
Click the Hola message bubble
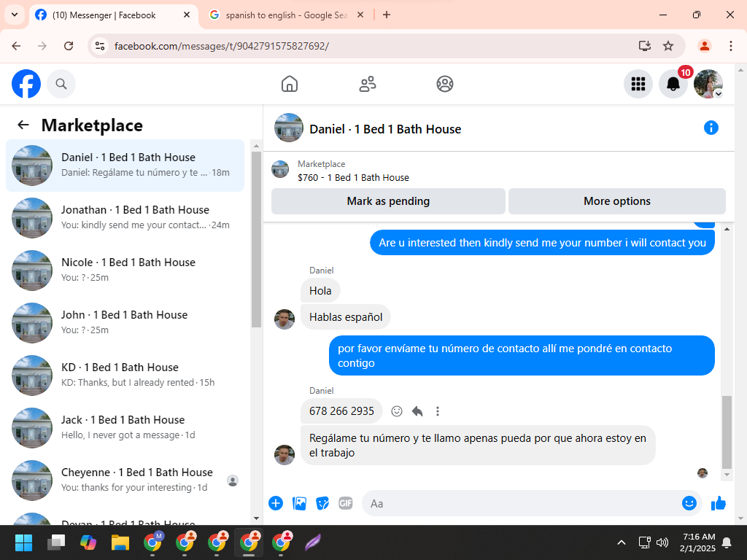[x=320, y=290]
